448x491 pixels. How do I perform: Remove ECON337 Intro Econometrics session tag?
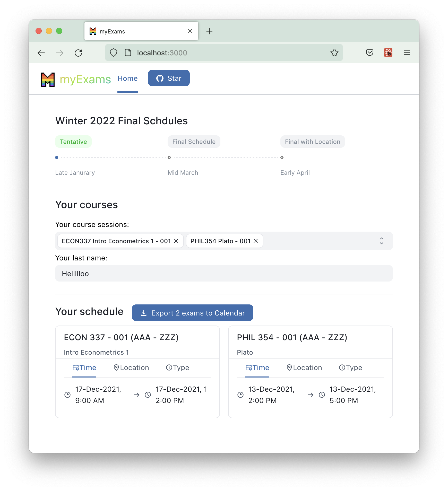[x=176, y=241]
